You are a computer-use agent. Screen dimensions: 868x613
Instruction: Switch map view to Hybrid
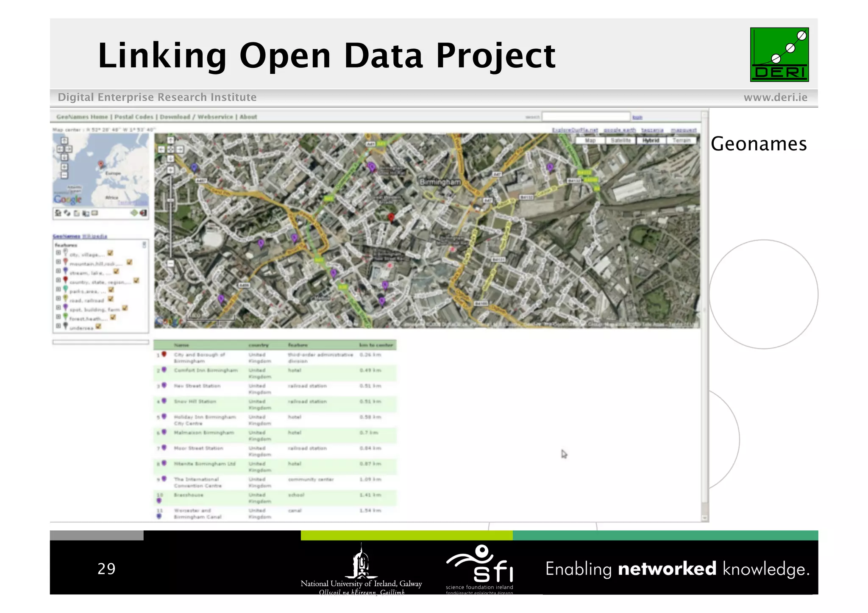tap(651, 140)
